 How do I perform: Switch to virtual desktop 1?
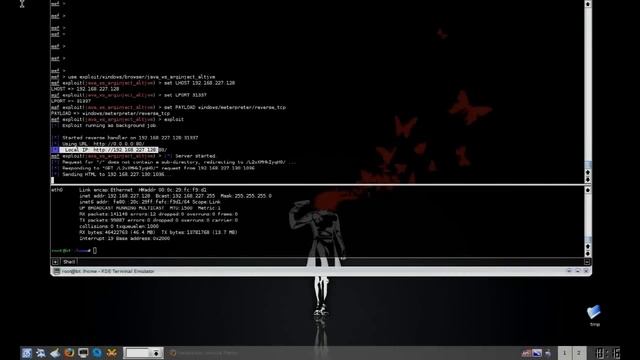coord(564,353)
